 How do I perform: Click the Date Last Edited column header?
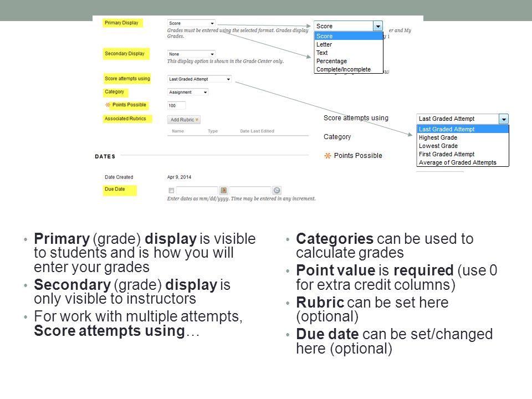[x=257, y=131]
